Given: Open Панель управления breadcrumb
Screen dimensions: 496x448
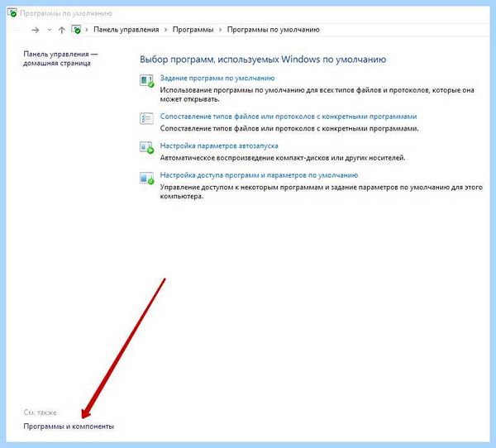Looking at the screenshot, I should [x=126, y=30].
